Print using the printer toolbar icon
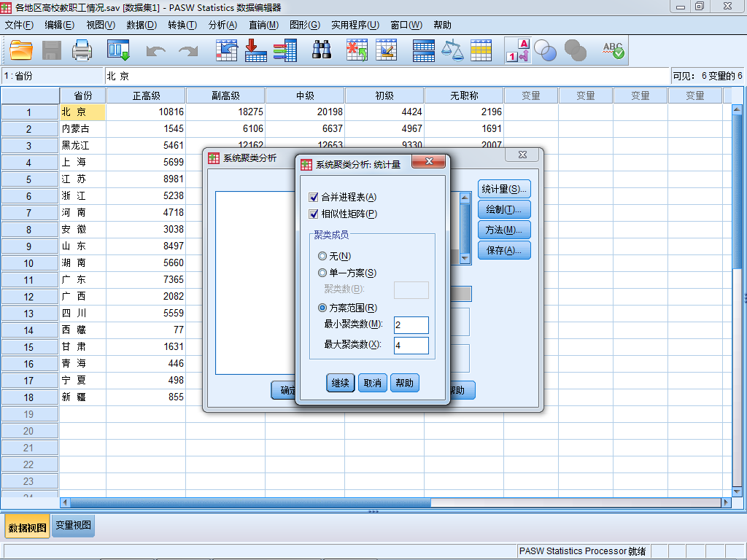 (x=82, y=50)
